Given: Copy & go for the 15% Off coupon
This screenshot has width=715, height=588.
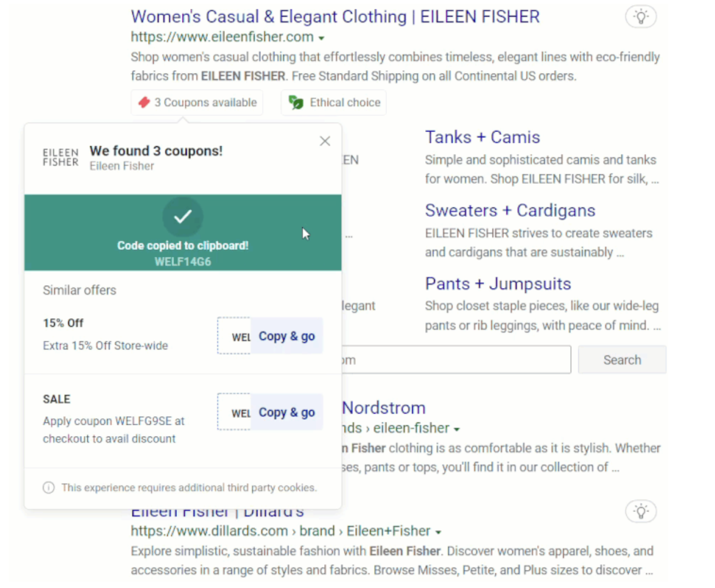Looking at the screenshot, I should coord(287,336).
